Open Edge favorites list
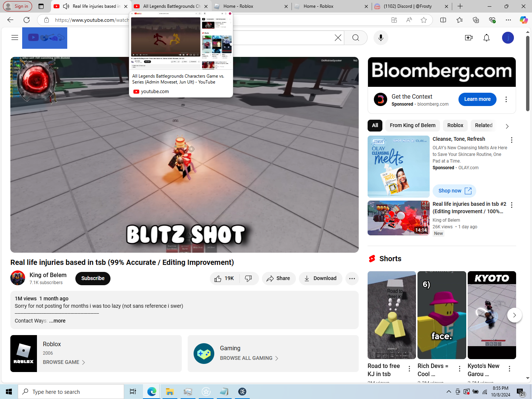 tap(460, 20)
